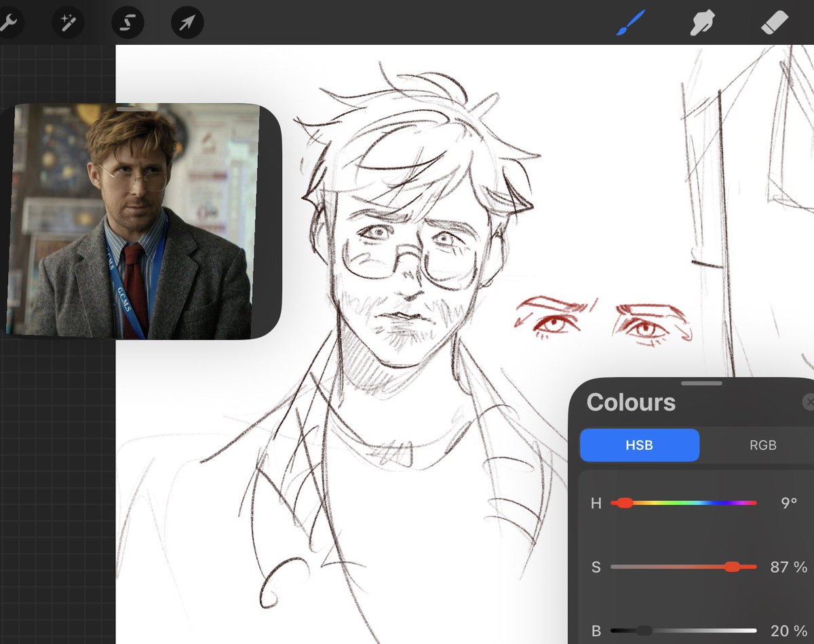Switch to the RGB colour tab
The image size is (814, 644).
[762, 445]
